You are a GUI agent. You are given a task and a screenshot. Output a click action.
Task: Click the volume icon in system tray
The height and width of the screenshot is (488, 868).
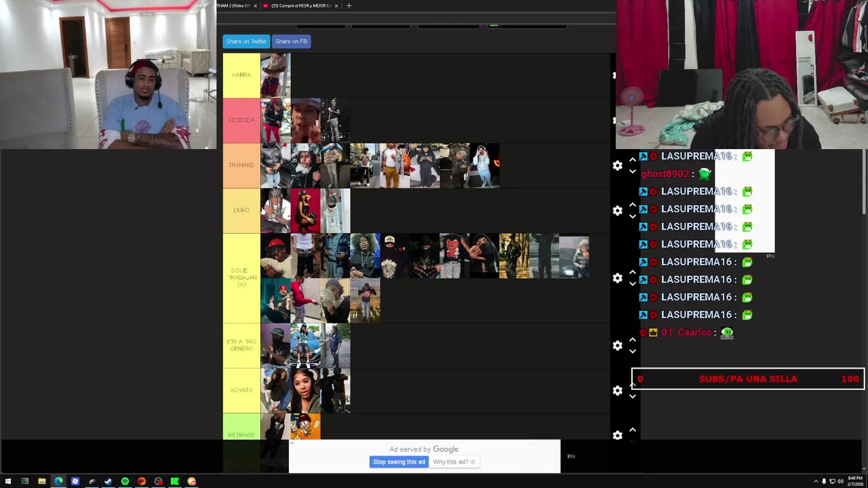(840, 481)
